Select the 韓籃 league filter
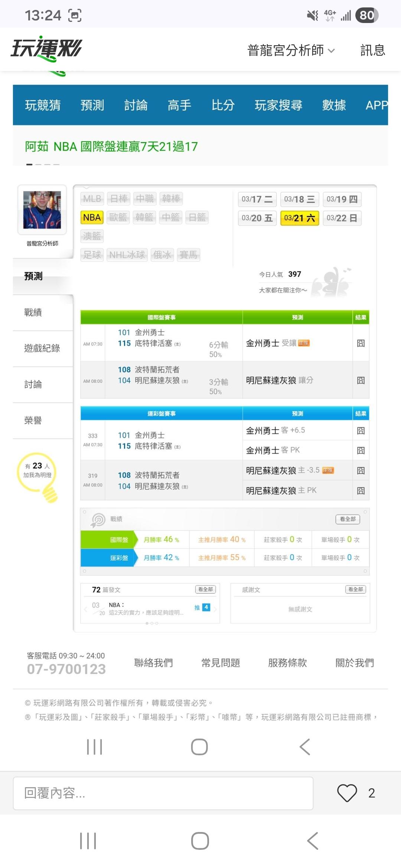The image size is (401, 868). click(144, 217)
